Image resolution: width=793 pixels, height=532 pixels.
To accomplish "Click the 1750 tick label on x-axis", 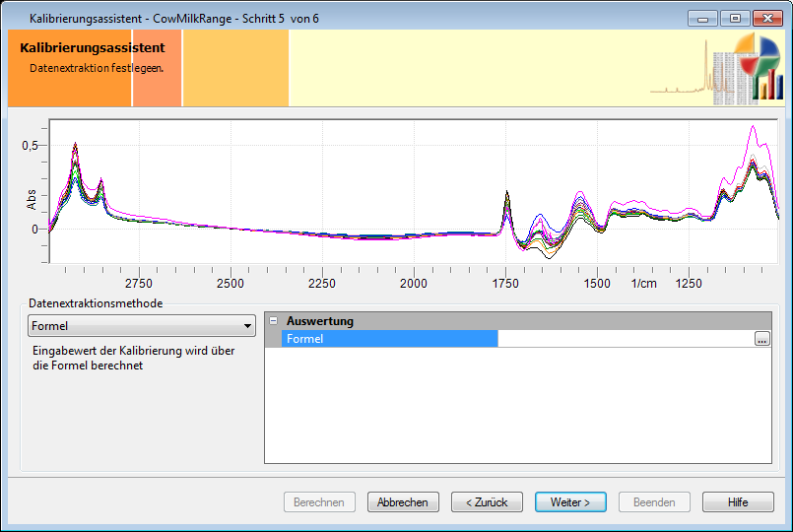I will pos(505,284).
